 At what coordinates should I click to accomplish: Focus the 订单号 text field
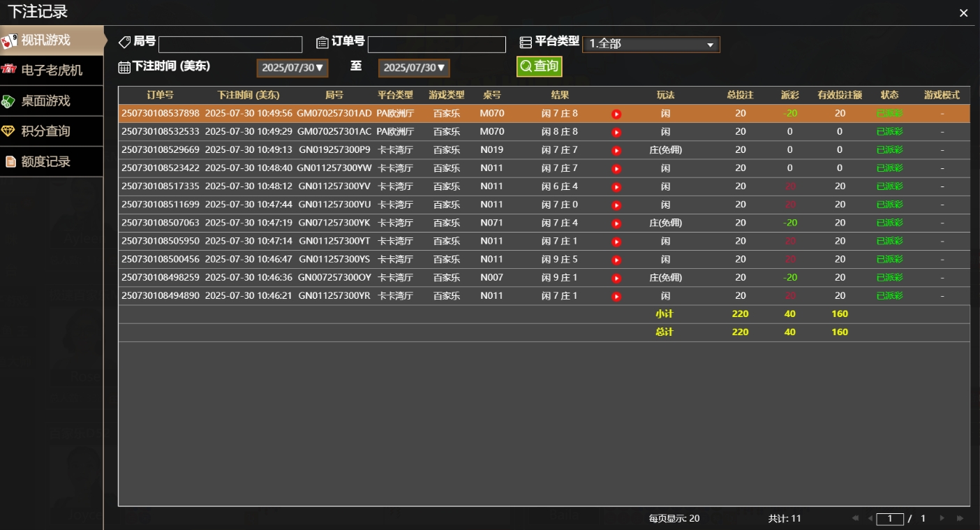click(x=436, y=45)
